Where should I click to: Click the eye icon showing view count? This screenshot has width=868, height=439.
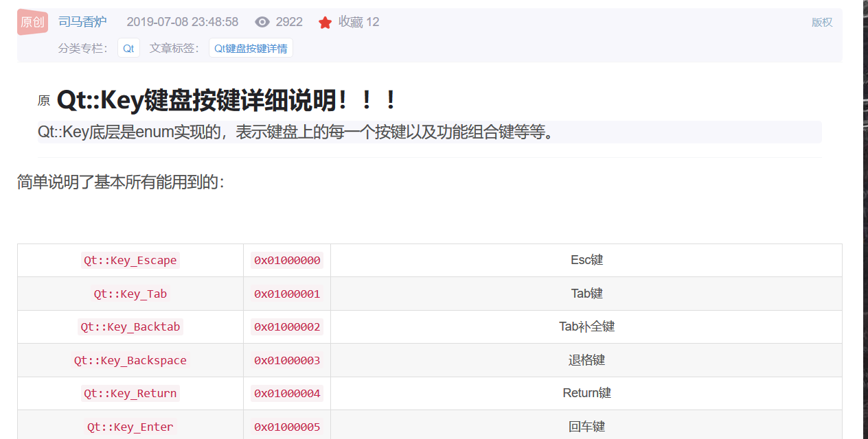point(262,21)
